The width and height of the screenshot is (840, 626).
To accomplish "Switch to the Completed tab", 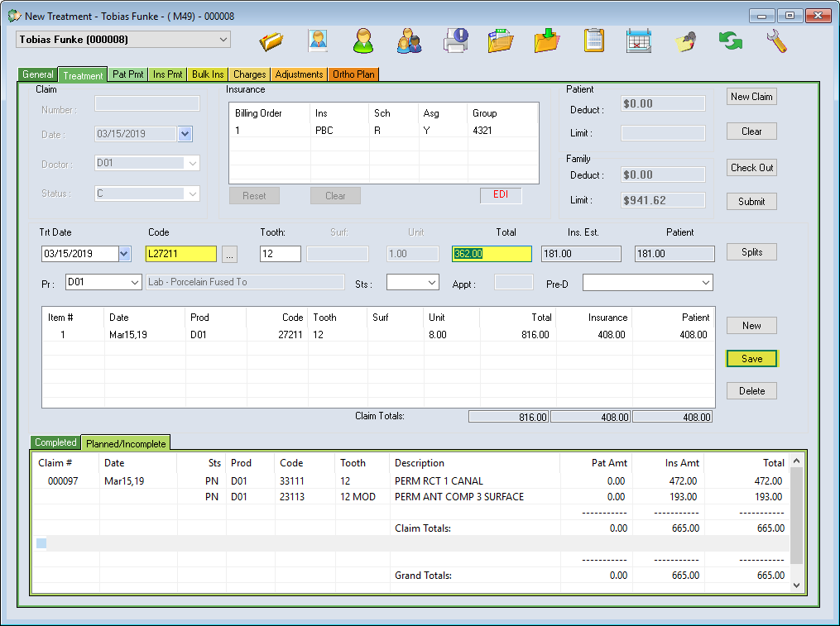I will (x=55, y=442).
